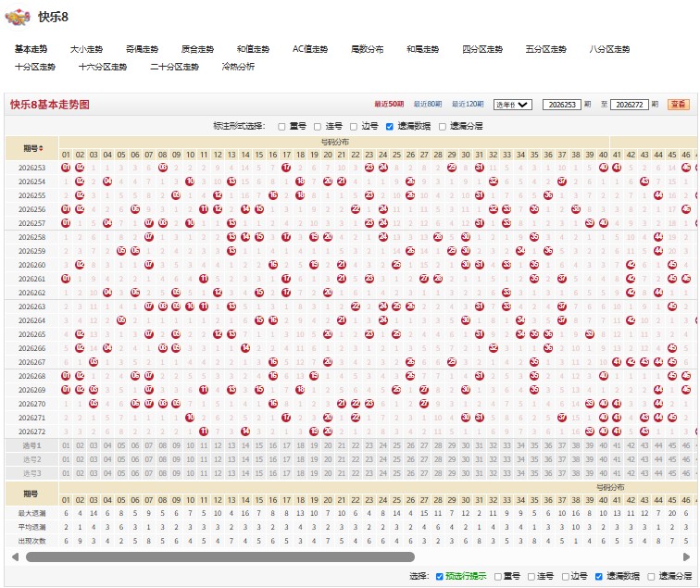Click red ball 17 in row 2026253
Viewport: 700px width, 588px height.
(x=286, y=168)
